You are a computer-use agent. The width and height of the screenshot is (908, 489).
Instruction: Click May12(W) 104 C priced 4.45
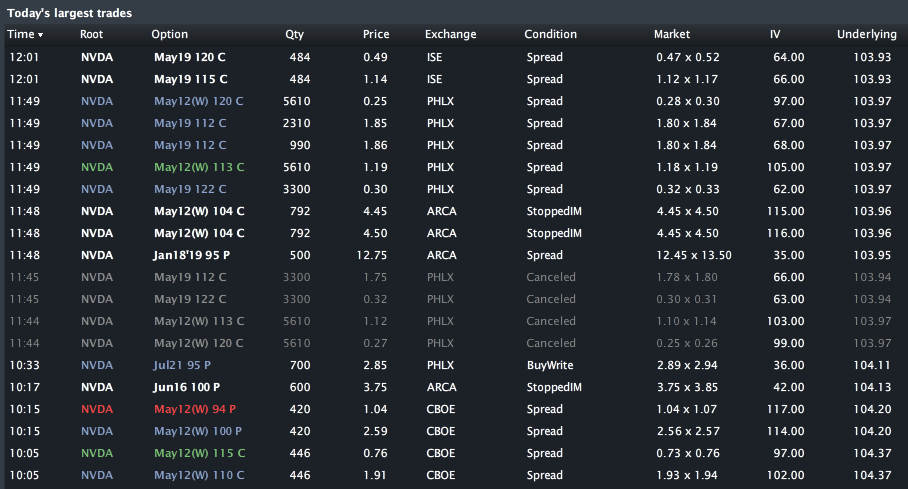pos(199,211)
